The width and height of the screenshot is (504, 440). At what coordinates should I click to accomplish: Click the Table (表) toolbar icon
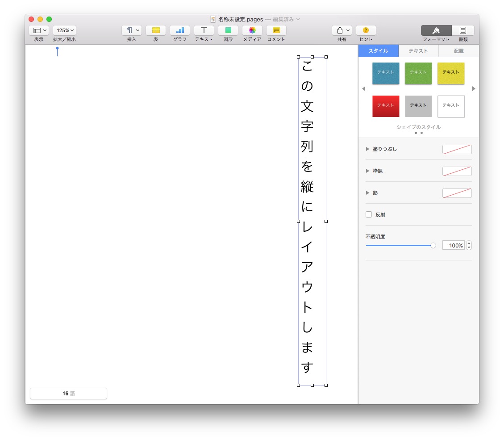coord(156,30)
